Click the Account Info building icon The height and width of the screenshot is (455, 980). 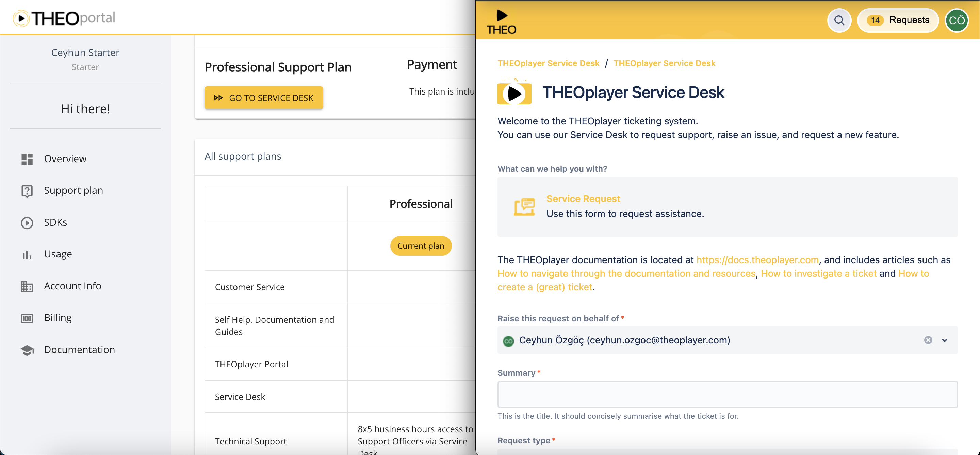coord(27,286)
